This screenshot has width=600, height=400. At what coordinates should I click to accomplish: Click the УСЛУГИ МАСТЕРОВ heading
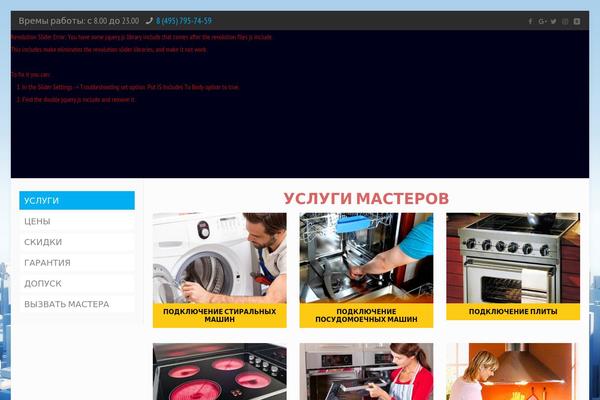click(366, 198)
